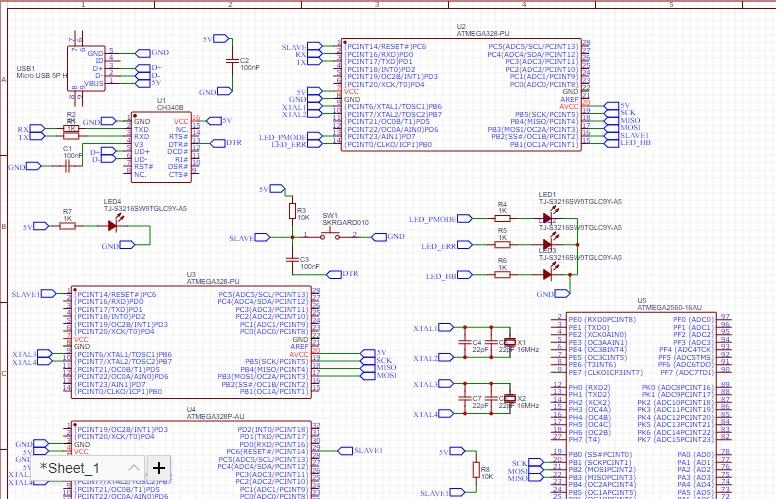Select capacitor C2 100nF symbol
Viewport: 776px width, 499px height.
pyautogui.click(x=232, y=61)
